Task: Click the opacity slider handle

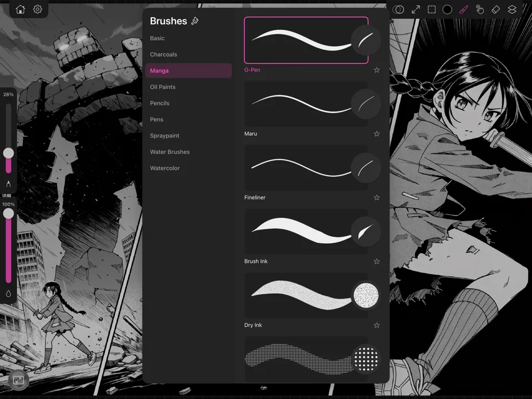Action: click(8, 213)
